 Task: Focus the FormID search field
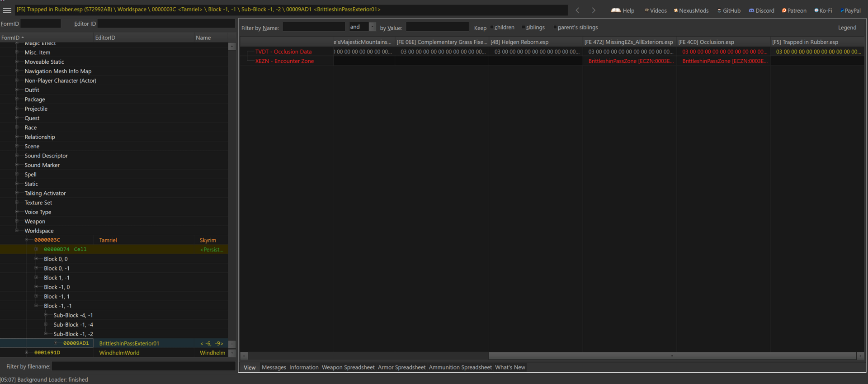click(41, 24)
